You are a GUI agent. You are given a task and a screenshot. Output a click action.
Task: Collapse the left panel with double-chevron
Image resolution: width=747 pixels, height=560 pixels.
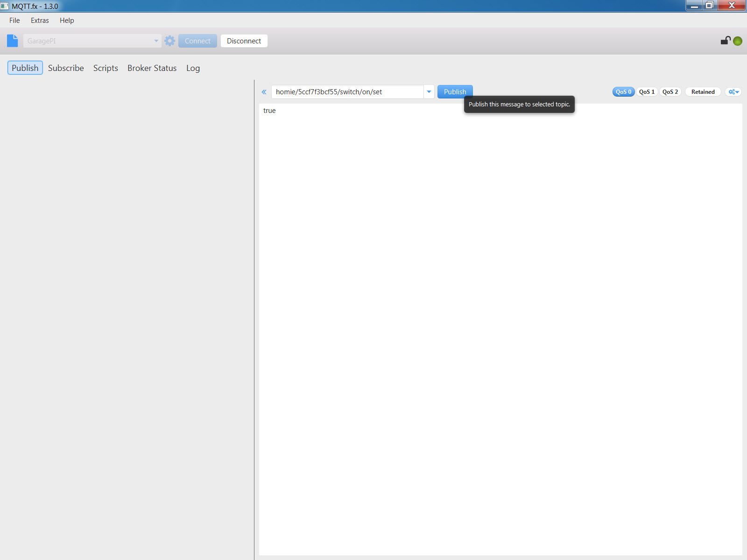[264, 92]
